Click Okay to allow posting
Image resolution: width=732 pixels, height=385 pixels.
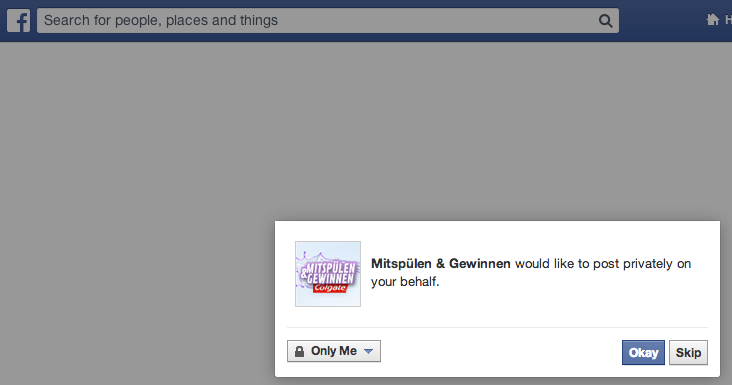[643, 352]
